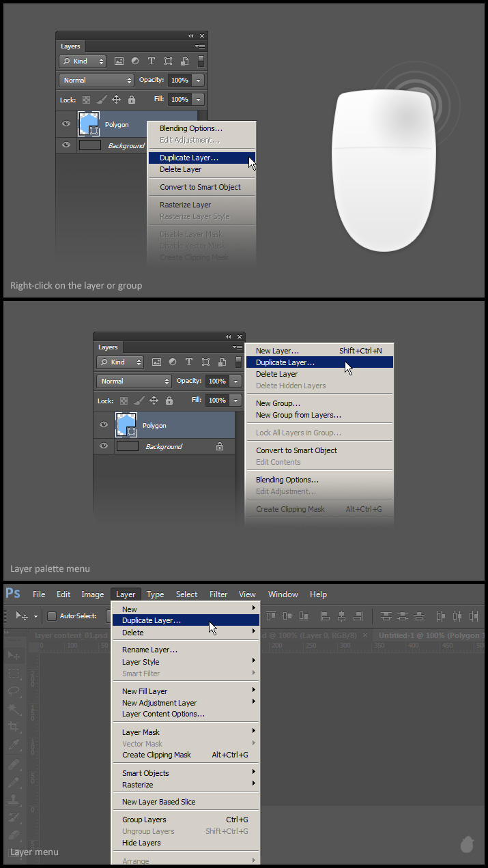Select the Lasso tool
Image resolution: width=488 pixels, height=868 pixels.
coord(14,691)
